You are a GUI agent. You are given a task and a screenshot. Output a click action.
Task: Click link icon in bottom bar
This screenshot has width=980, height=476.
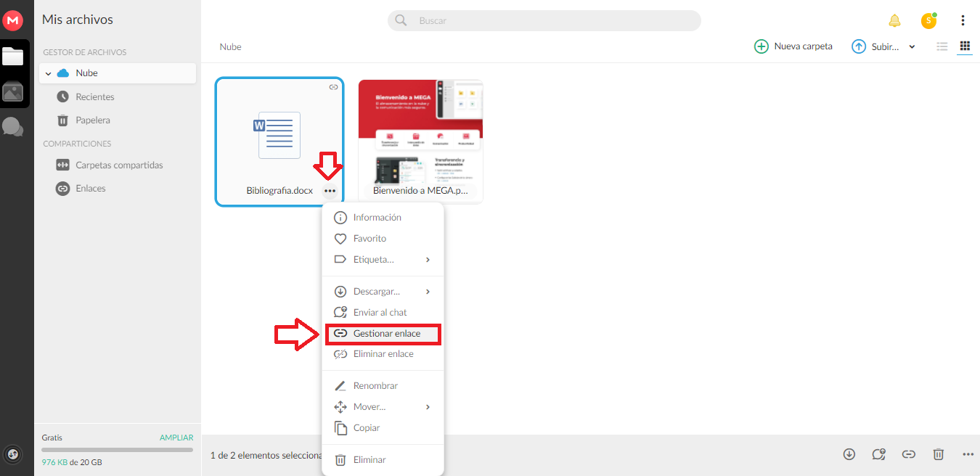pyautogui.click(x=908, y=454)
